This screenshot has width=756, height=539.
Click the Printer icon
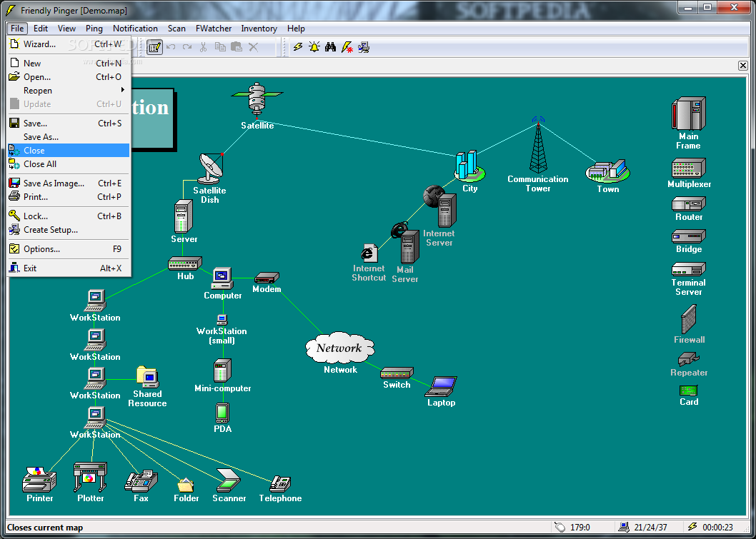click(39, 479)
